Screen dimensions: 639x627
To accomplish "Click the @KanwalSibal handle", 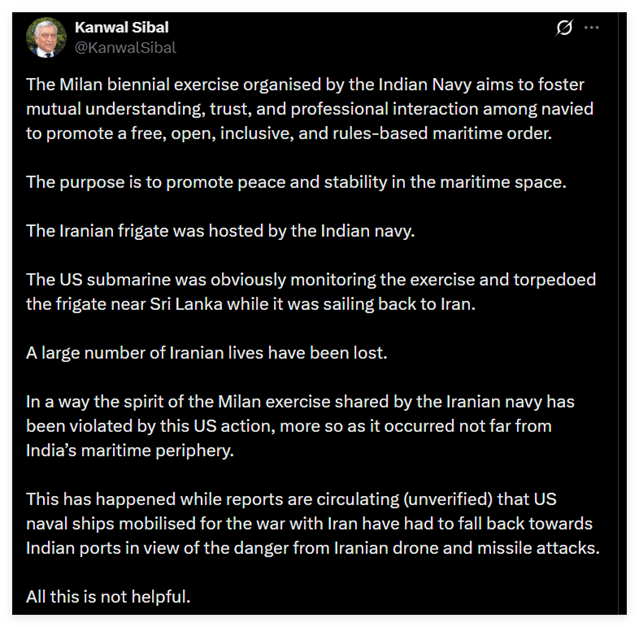I will 124,46.
